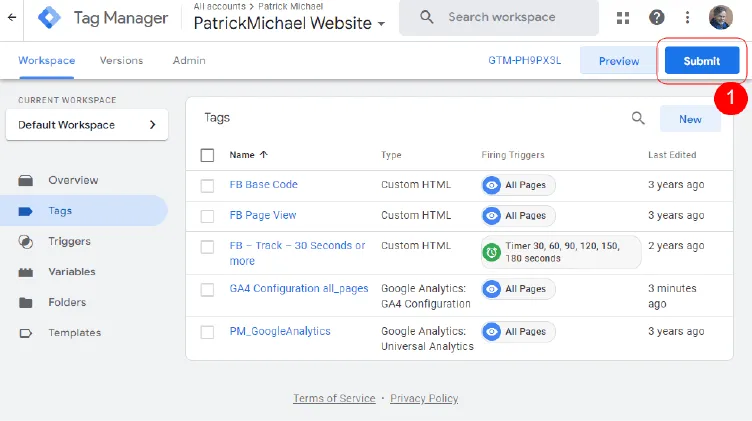
Task: Open Variables in the sidebar
Action: (x=72, y=272)
